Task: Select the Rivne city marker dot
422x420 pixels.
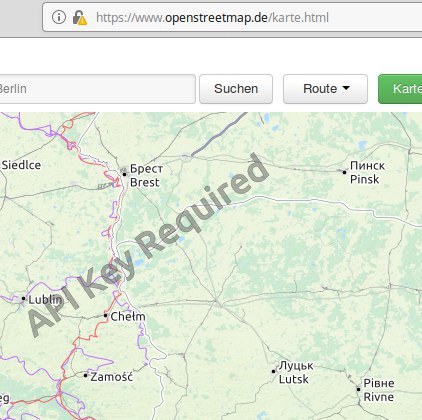Action: click(358, 389)
